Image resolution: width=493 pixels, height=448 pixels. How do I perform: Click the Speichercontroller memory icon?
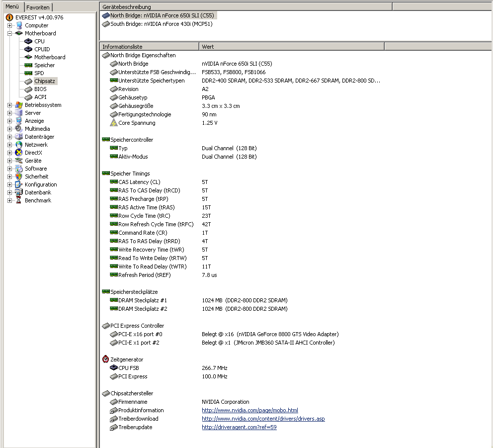[106, 139]
